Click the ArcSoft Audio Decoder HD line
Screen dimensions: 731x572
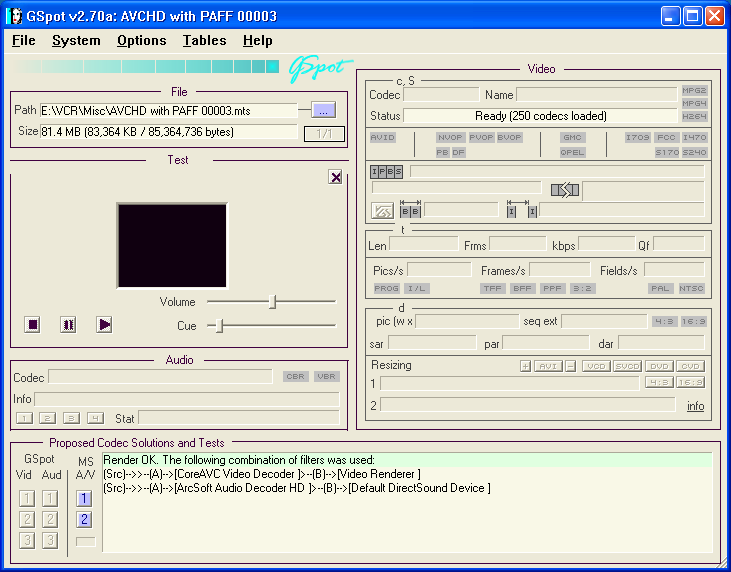pyautogui.click(x=297, y=488)
